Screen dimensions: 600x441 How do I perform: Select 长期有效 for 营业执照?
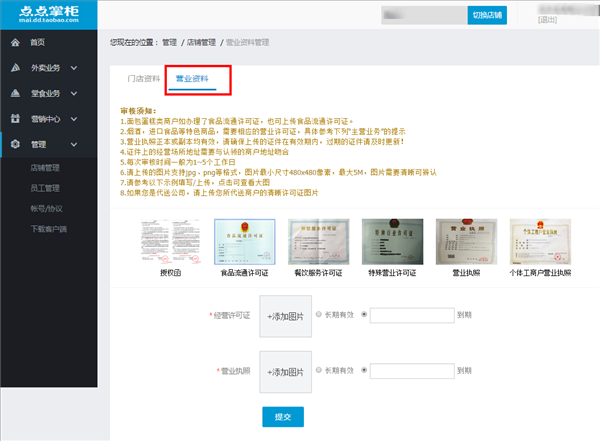319,370
